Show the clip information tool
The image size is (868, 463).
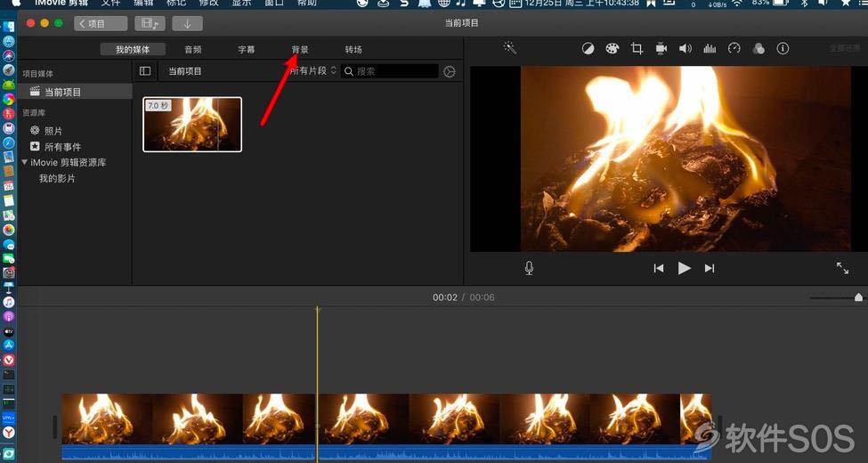(783, 49)
